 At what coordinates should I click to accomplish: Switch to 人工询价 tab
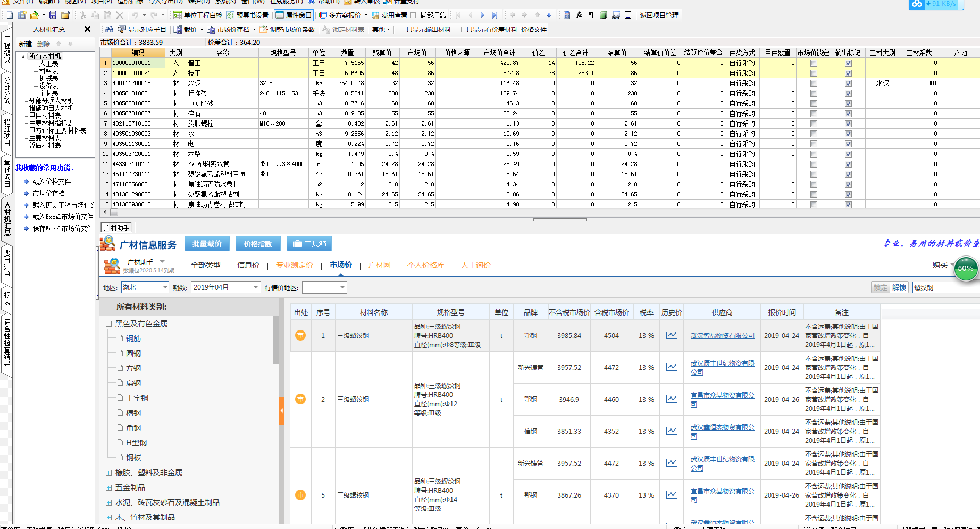476,265
